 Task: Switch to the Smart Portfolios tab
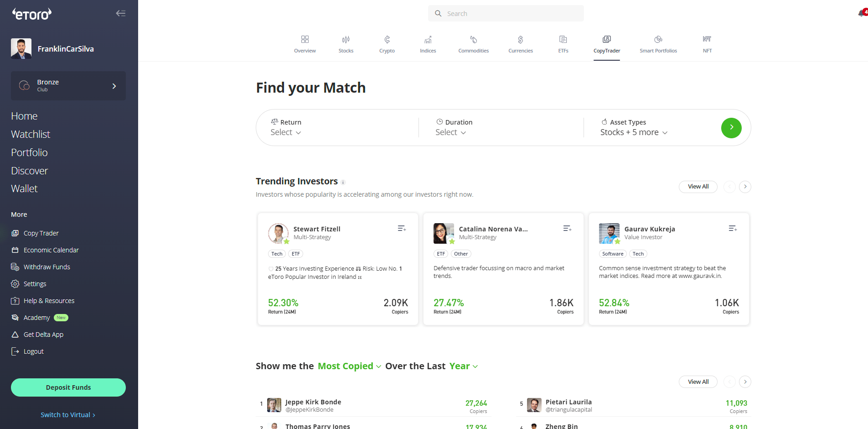click(658, 44)
